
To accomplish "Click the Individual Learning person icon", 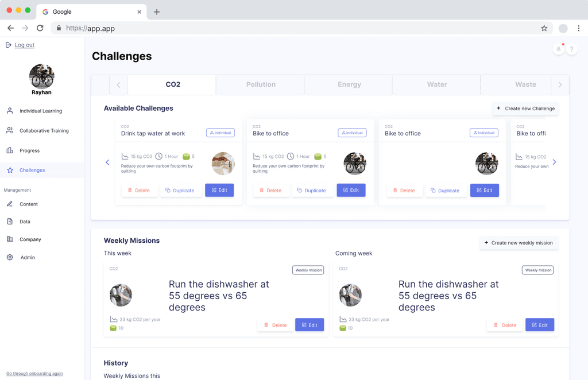I will (x=10, y=111).
